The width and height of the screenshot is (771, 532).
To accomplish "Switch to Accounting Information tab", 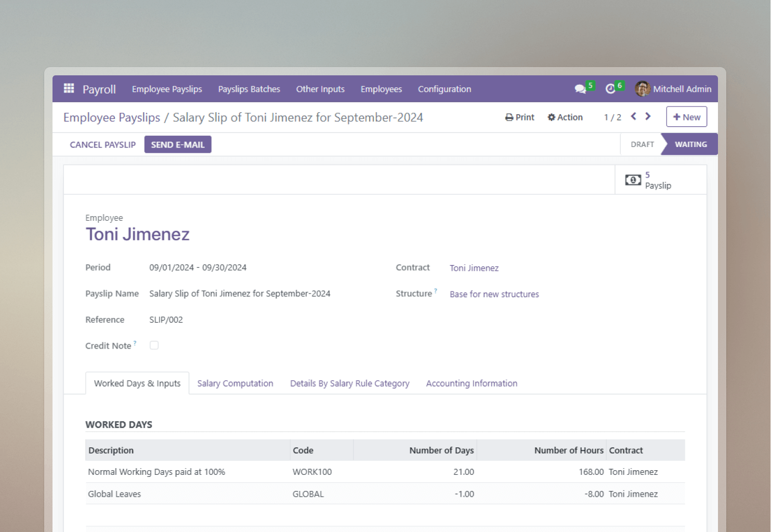I will click(x=472, y=383).
